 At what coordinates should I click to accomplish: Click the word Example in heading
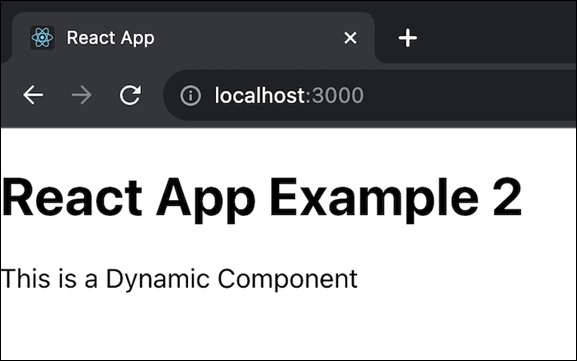pyautogui.click(x=376, y=198)
